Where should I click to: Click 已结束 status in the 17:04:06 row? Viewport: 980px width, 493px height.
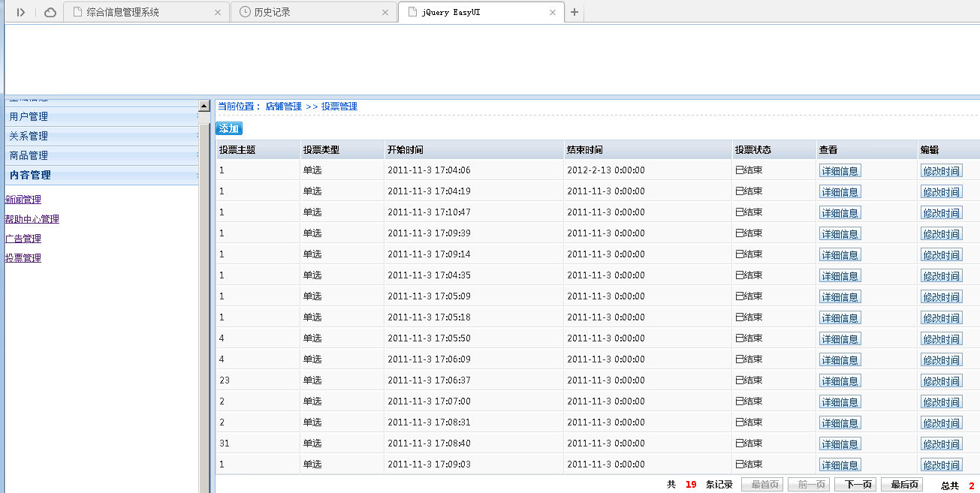tap(749, 170)
